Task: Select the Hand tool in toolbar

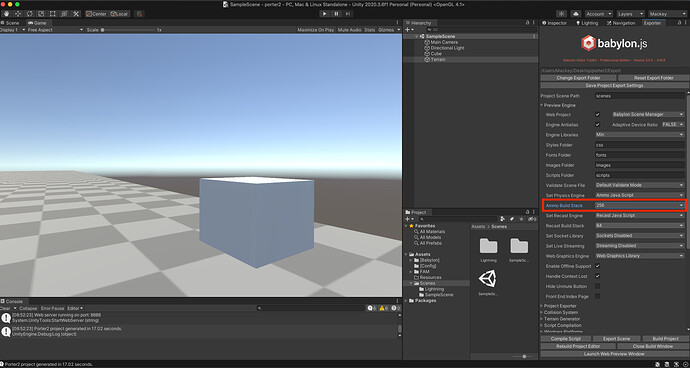Action: pos(6,14)
